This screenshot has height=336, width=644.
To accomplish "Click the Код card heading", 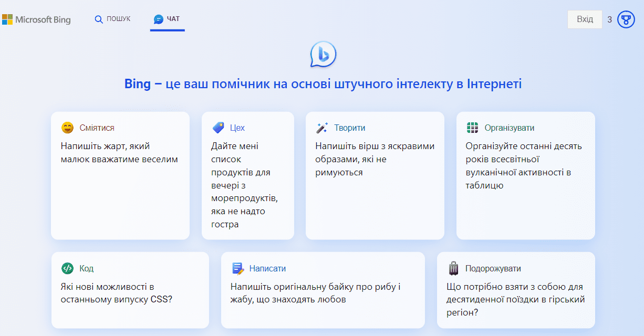I will pyautogui.click(x=87, y=268).
